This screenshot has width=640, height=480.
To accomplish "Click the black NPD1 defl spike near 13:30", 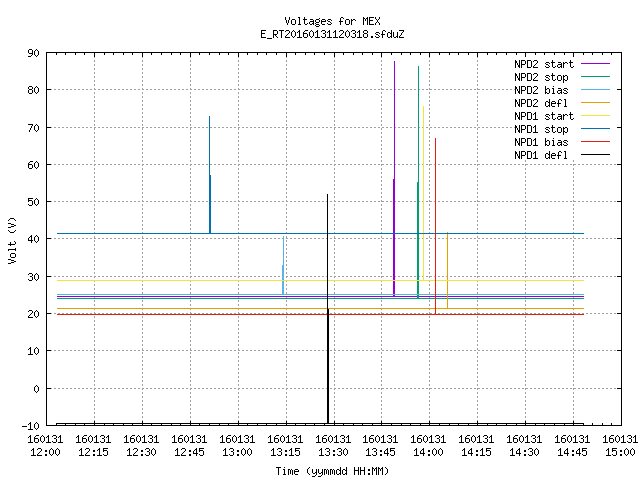I will point(327,309).
